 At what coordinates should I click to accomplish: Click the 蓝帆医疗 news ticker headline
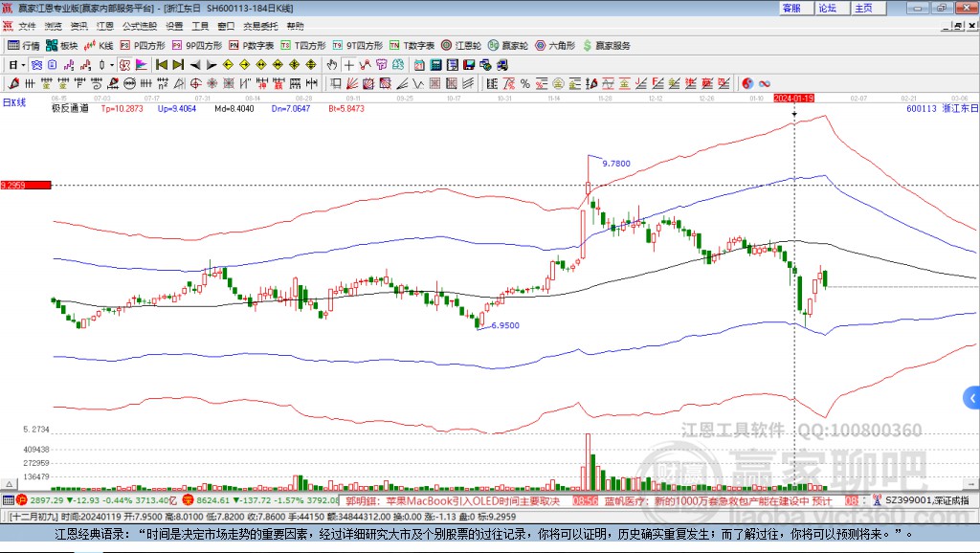point(718,500)
